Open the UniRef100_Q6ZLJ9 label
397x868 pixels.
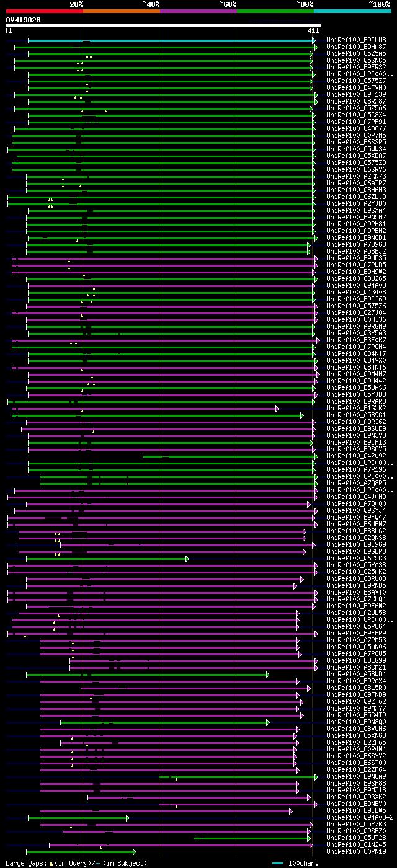(x=356, y=197)
